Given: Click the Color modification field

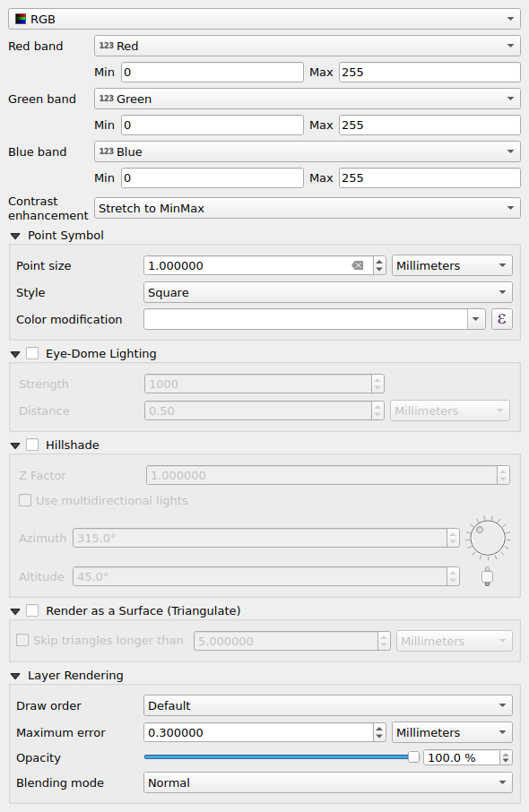Looking at the screenshot, I should click(306, 320).
